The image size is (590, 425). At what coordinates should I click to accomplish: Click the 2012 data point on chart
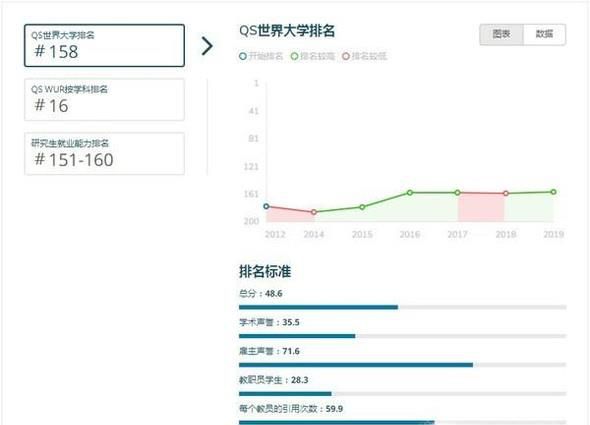pyautogui.click(x=266, y=206)
